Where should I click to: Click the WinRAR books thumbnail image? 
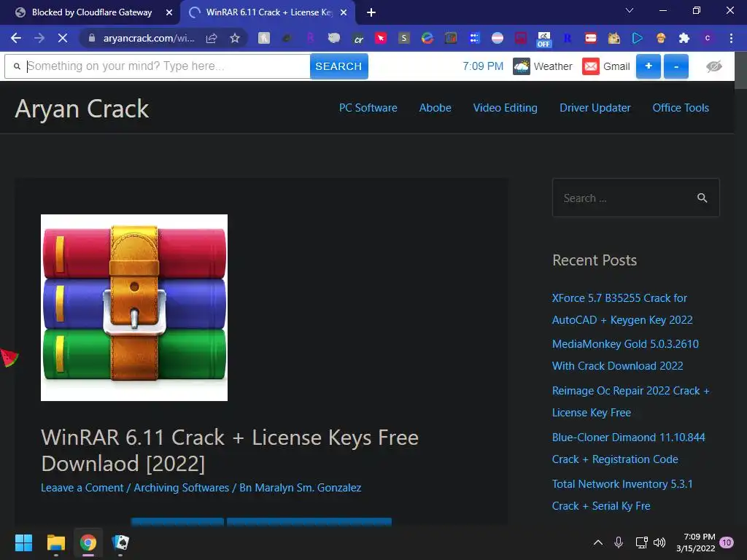click(x=134, y=308)
